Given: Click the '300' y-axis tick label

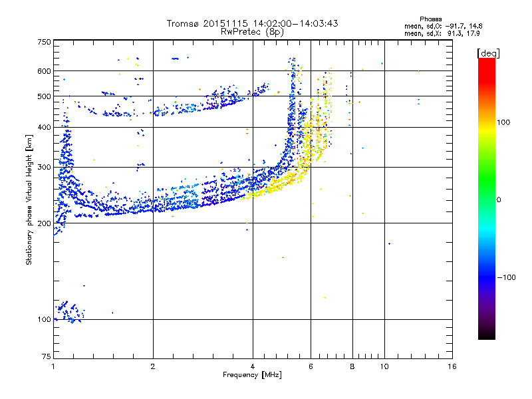Looking at the screenshot, I should (44, 167).
